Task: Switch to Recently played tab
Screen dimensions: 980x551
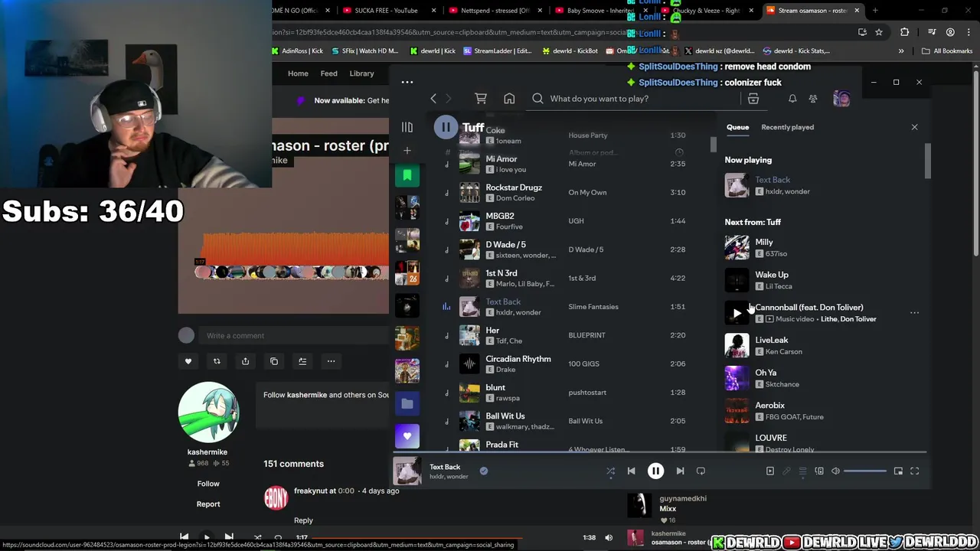Action: (x=787, y=127)
